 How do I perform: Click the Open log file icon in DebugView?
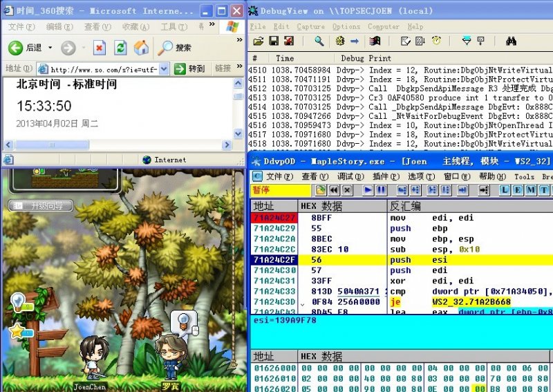coord(259,41)
